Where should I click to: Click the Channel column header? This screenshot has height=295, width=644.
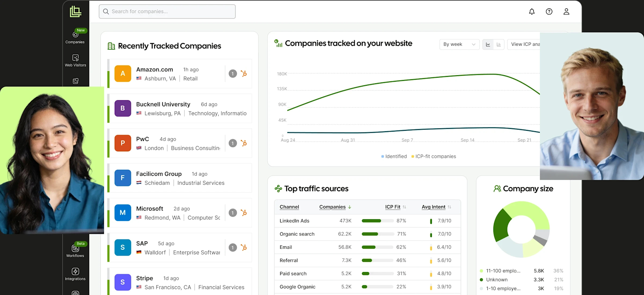point(289,207)
